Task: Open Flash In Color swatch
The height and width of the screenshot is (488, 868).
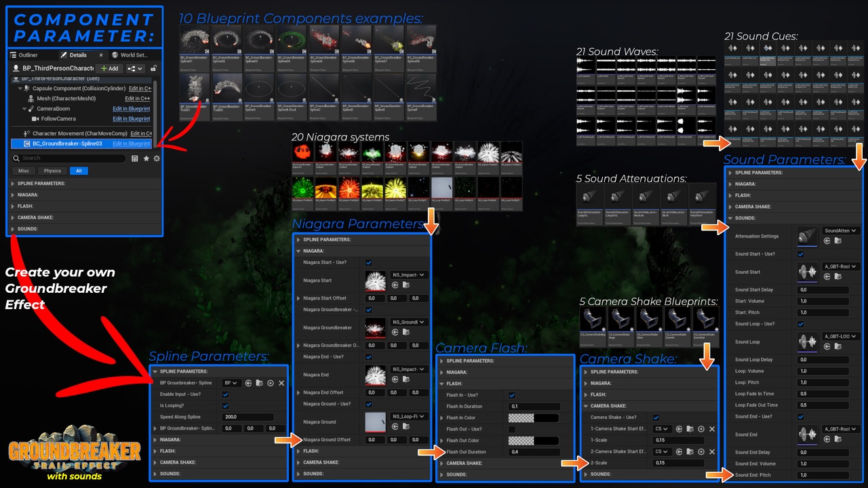Action: (534, 418)
